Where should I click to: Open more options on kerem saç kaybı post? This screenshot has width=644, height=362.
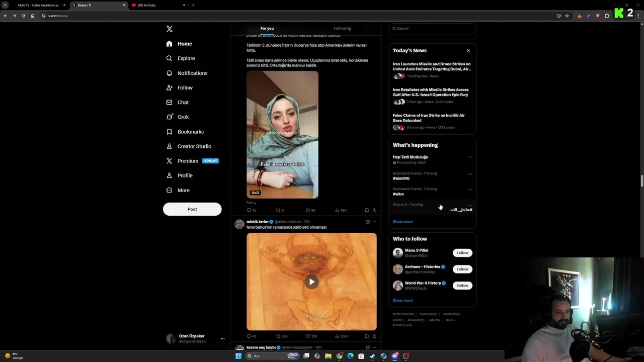374,347
